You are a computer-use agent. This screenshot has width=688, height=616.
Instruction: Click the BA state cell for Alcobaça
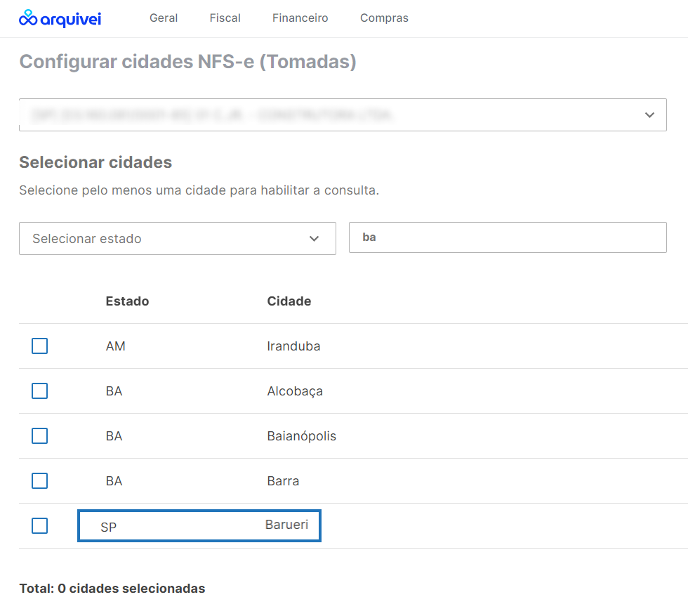pyautogui.click(x=114, y=391)
